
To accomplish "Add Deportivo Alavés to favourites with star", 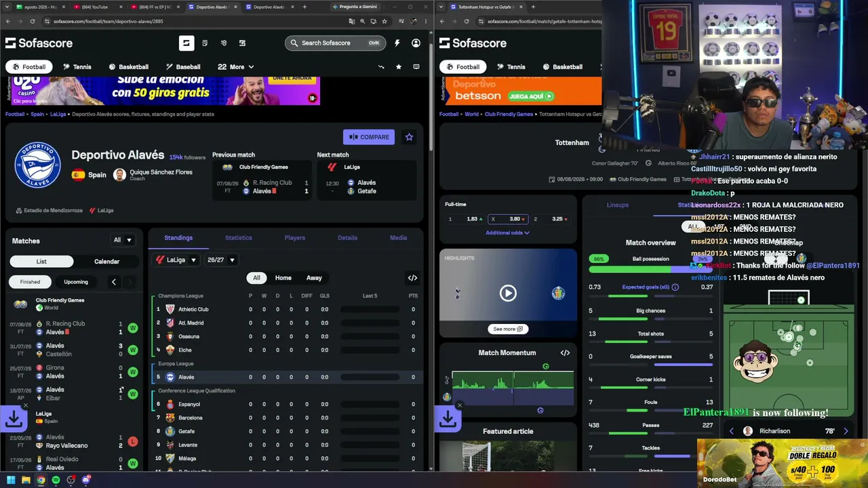I will pyautogui.click(x=409, y=137).
